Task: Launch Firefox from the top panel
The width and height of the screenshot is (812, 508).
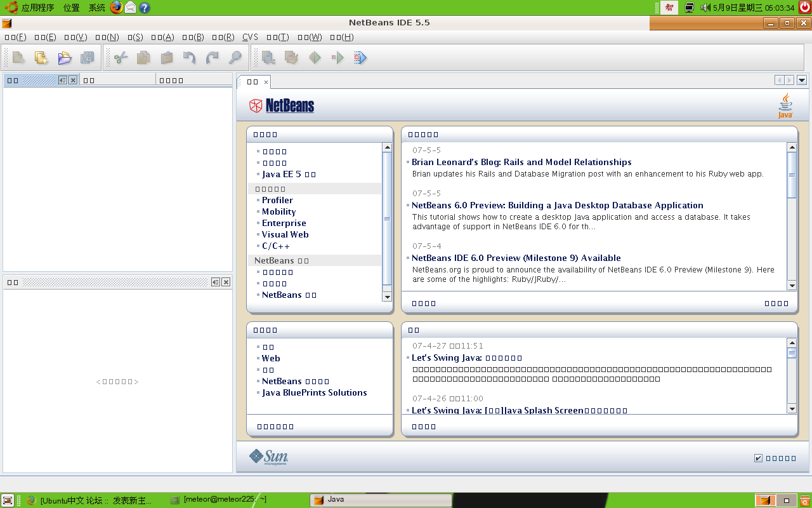Action: pyautogui.click(x=116, y=8)
